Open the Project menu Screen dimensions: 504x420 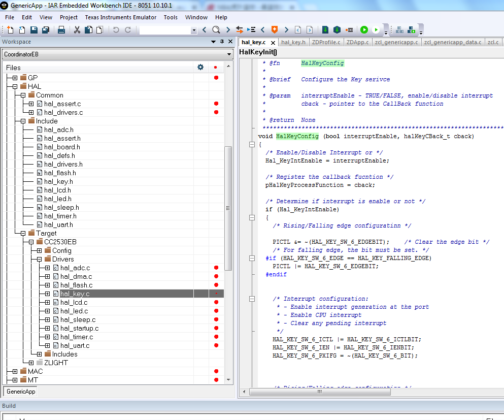69,17
